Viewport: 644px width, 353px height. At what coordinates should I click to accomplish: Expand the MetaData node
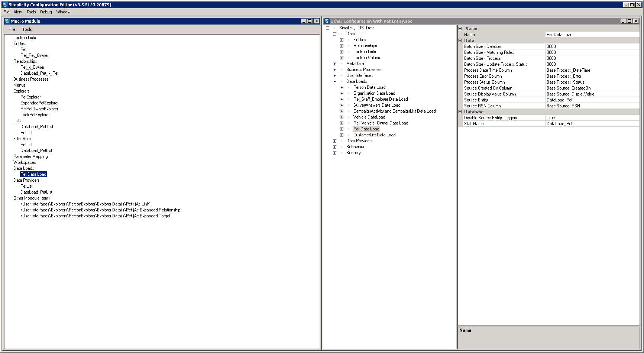(x=334, y=64)
